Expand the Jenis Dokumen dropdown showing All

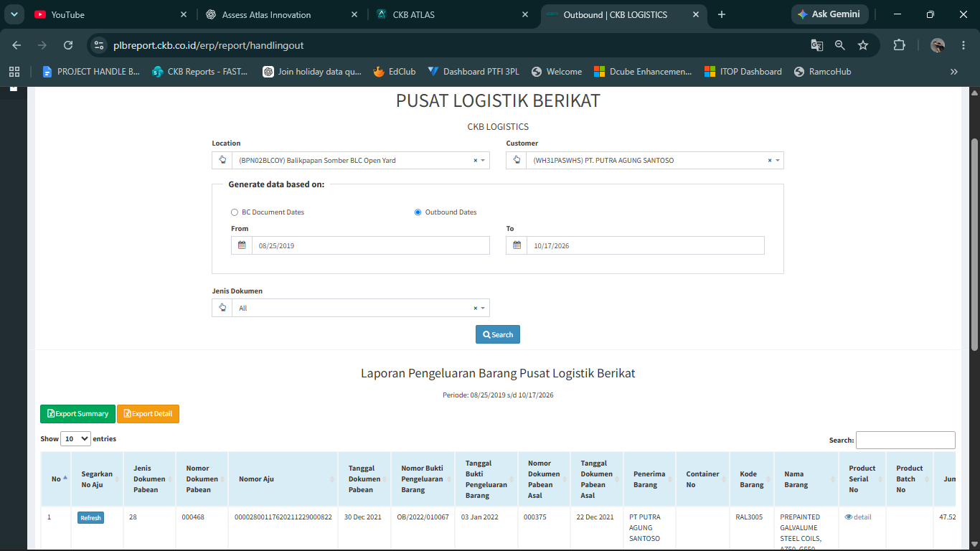pyautogui.click(x=361, y=308)
